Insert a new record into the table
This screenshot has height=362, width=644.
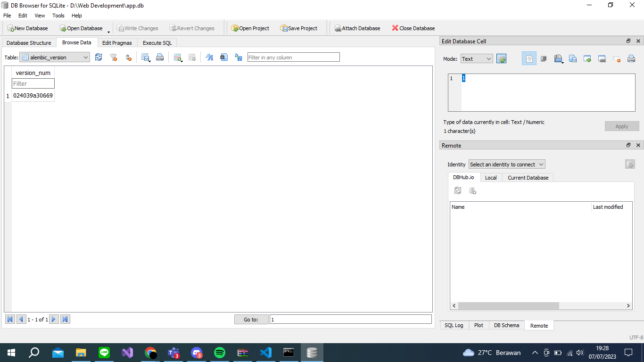pos(178,57)
